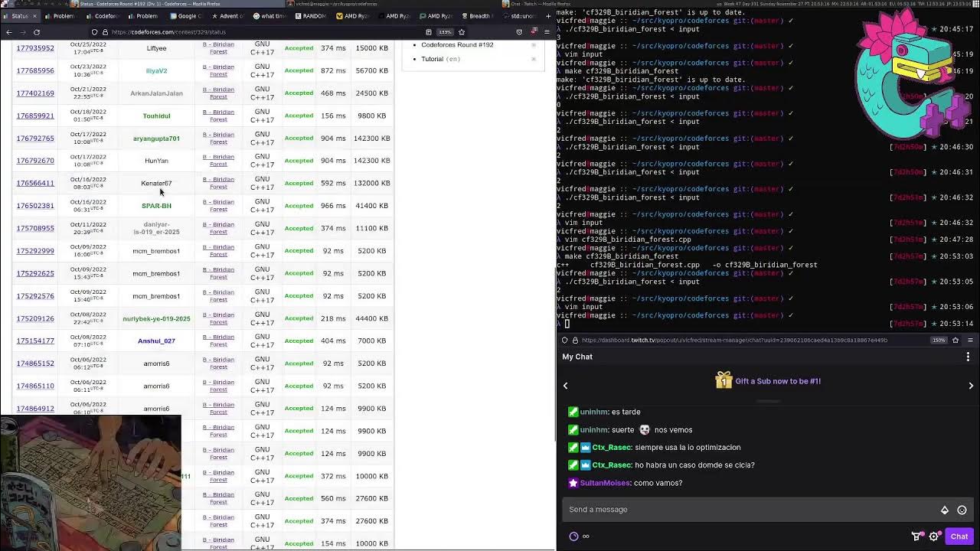Open the Twitch chat window's Firefox hamburger menu
The image size is (980, 551).
(970, 341)
